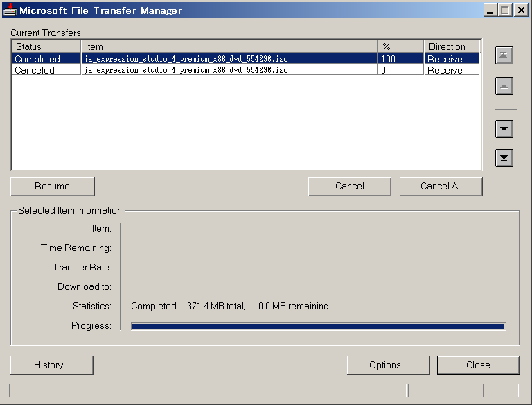532x405 pixels.
Task: Click the move-to-bottom arrow icon
Action: point(504,159)
